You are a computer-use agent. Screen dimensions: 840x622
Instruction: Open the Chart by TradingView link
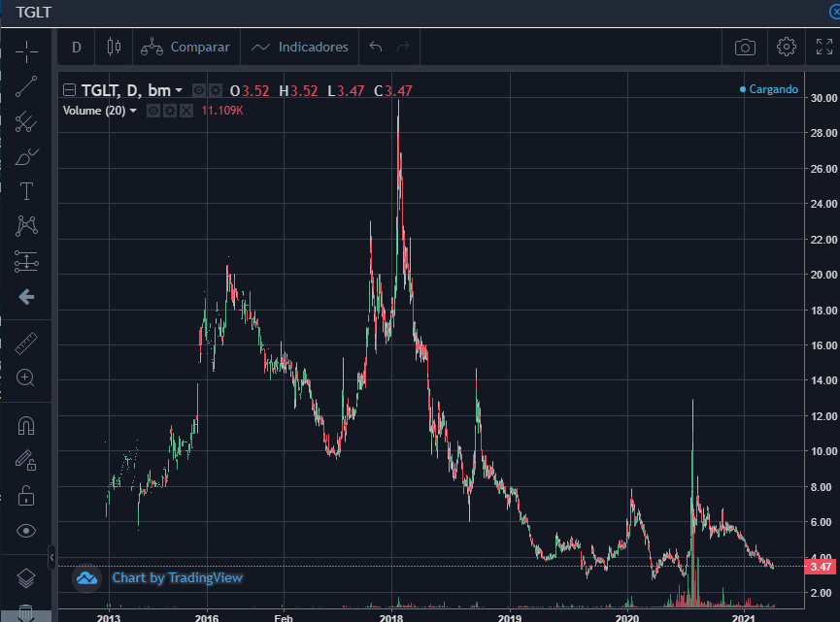tap(177, 577)
